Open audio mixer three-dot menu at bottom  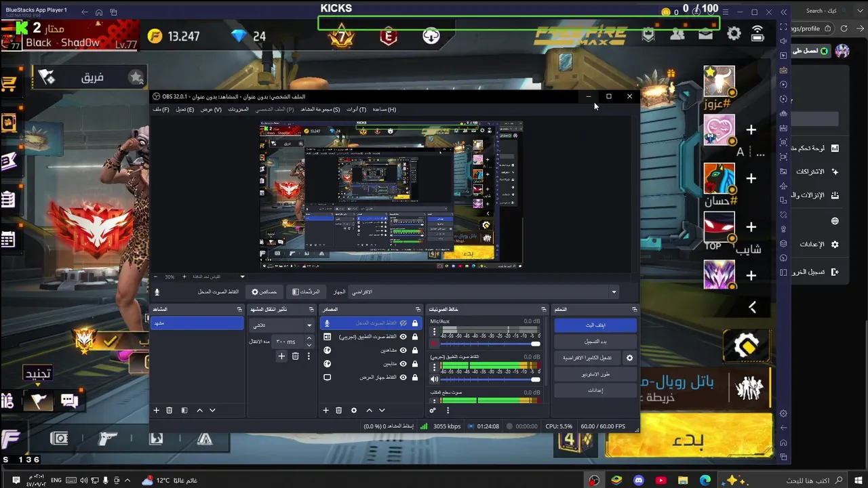pos(448,410)
